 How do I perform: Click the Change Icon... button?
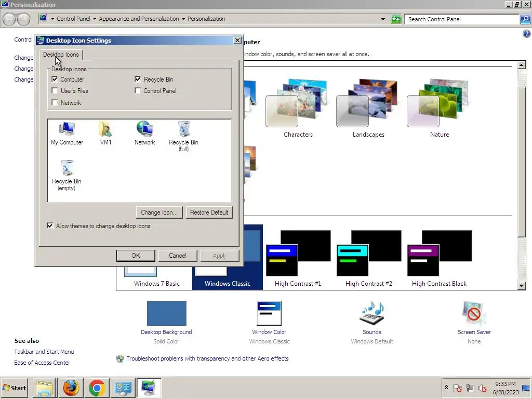159,212
